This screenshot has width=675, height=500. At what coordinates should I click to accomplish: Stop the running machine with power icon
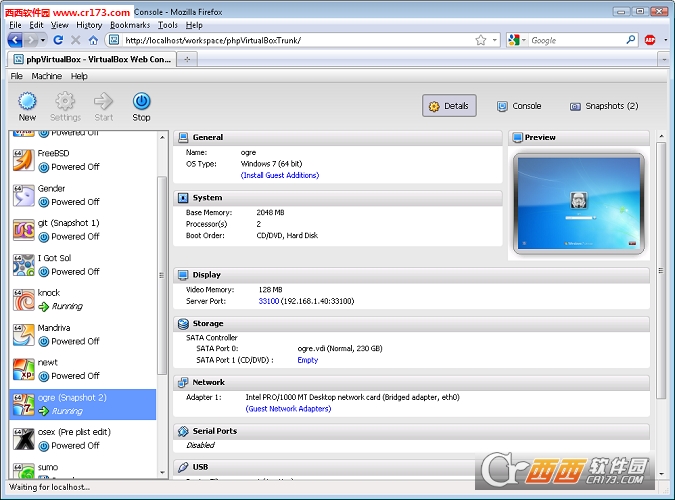click(x=141, y=101)
